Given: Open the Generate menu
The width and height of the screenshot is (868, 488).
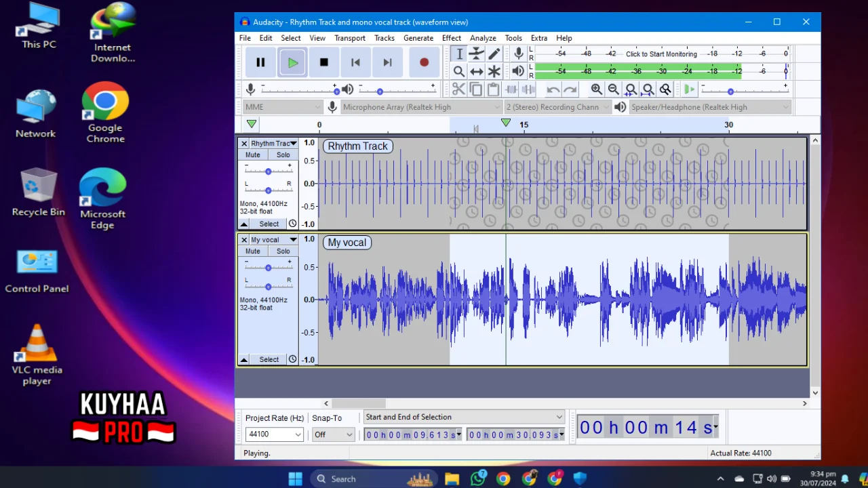Looking at the screenshot, I should tap(418, 38).
